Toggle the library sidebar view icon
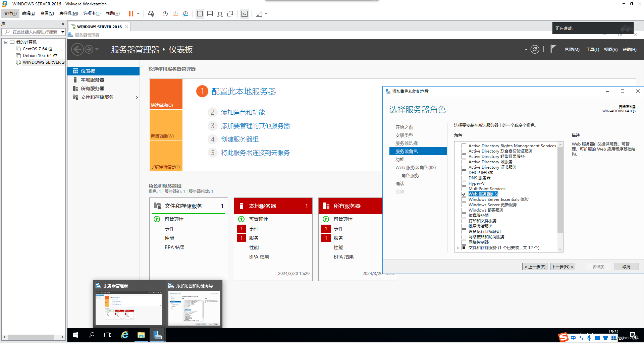Viewport: 644px width, 343px height. coord(200,14)
